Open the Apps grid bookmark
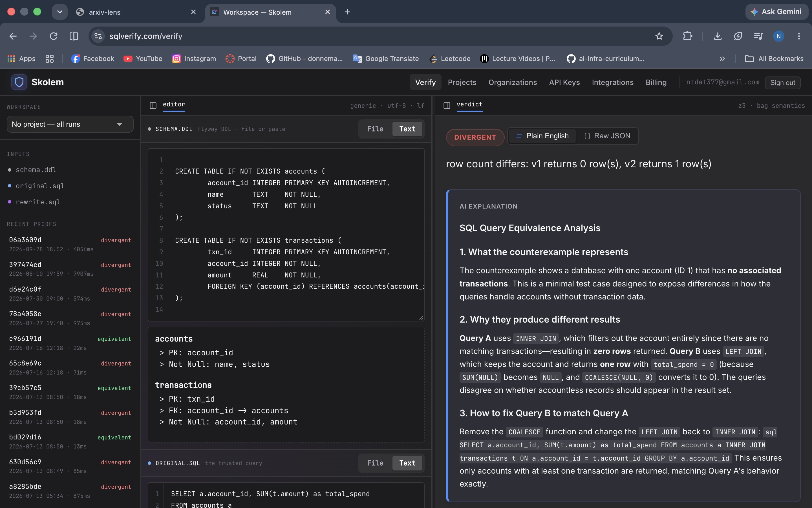The image size is (812, 508). [21, 58]
